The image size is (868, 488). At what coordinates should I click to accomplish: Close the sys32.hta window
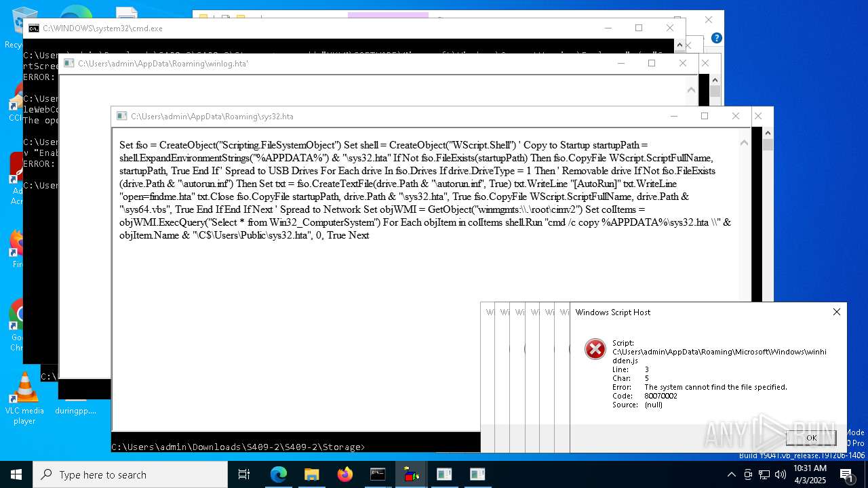pos(736,116)
